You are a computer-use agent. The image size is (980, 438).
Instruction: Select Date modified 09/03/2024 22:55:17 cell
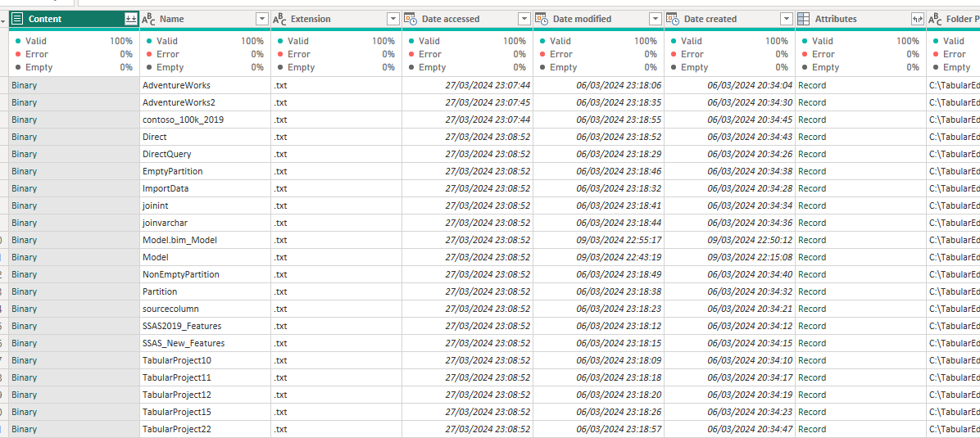599,240
